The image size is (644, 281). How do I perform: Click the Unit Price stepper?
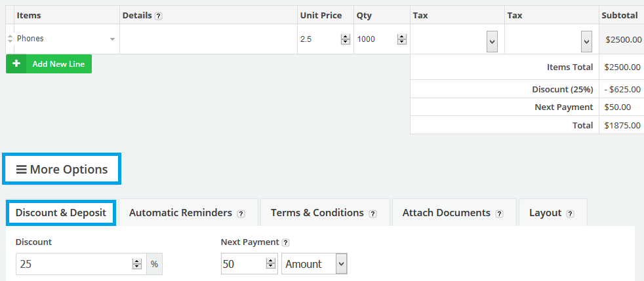(345, 39)
